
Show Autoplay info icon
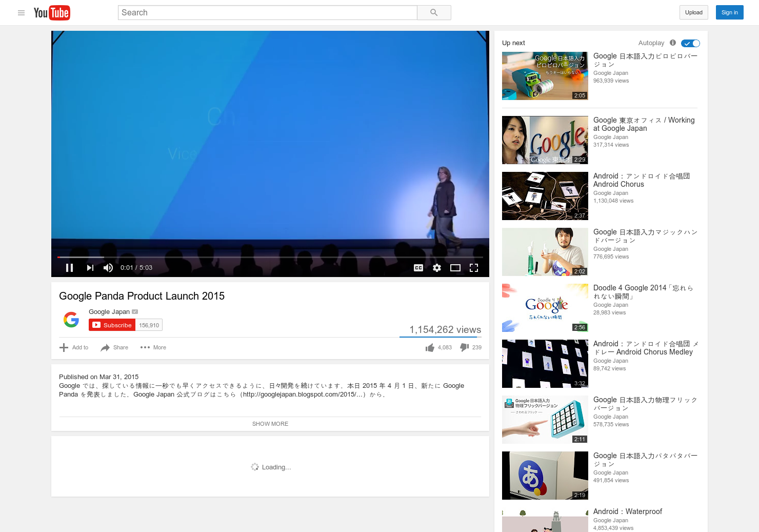[x=673, y=43]
